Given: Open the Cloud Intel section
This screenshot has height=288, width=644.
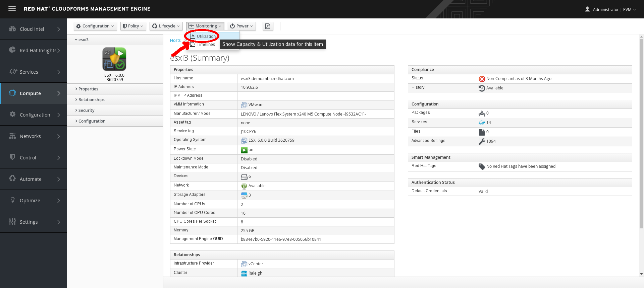Looking at the screenshot, I should pos(34,29).
